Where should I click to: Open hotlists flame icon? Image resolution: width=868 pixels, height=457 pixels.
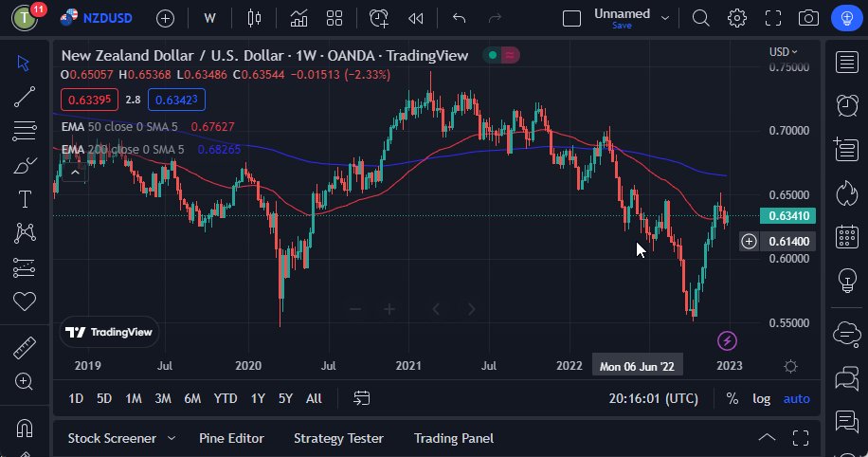click(847, 193)
